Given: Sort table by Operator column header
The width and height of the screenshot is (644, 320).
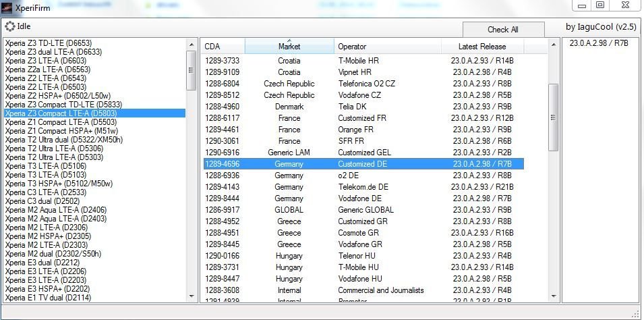Looking at the screenshot, I should 388,47.
